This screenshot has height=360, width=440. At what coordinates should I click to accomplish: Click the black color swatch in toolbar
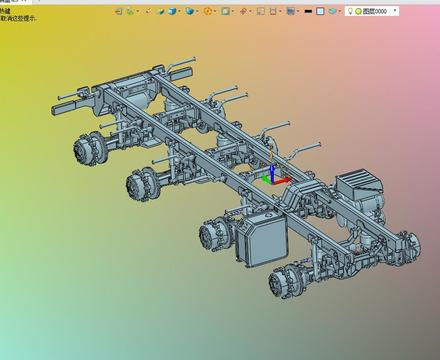[x=308, y=11]
